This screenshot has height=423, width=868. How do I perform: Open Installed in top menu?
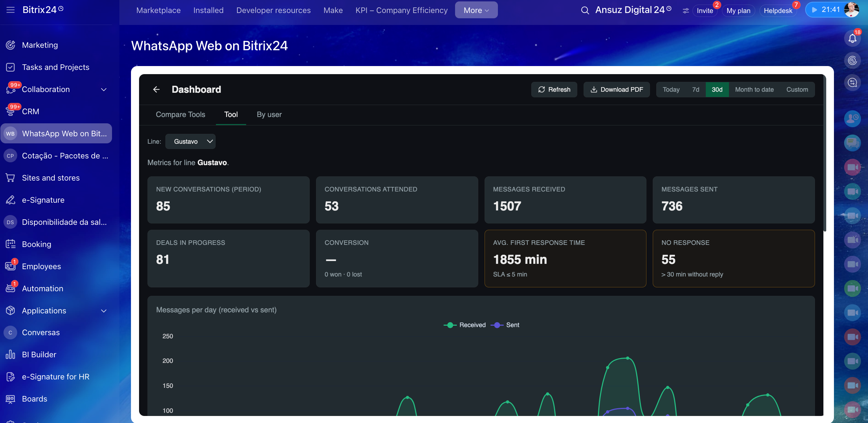point(209,10)
